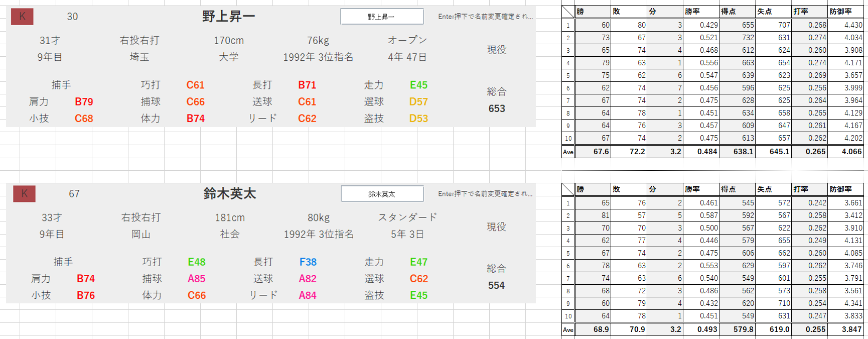The width and height of the screenshot is (868, 339).
Task: Select the average runs scored 638.1
Action: (737, 152)
